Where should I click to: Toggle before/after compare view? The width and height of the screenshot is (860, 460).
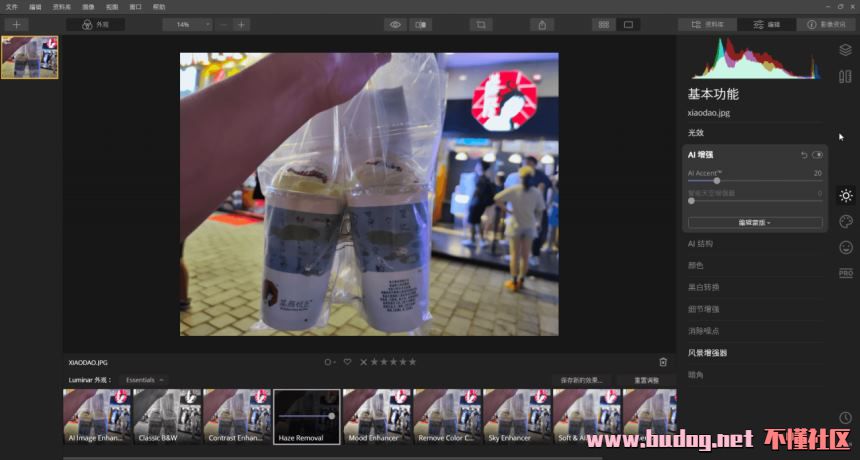[422, 24]
